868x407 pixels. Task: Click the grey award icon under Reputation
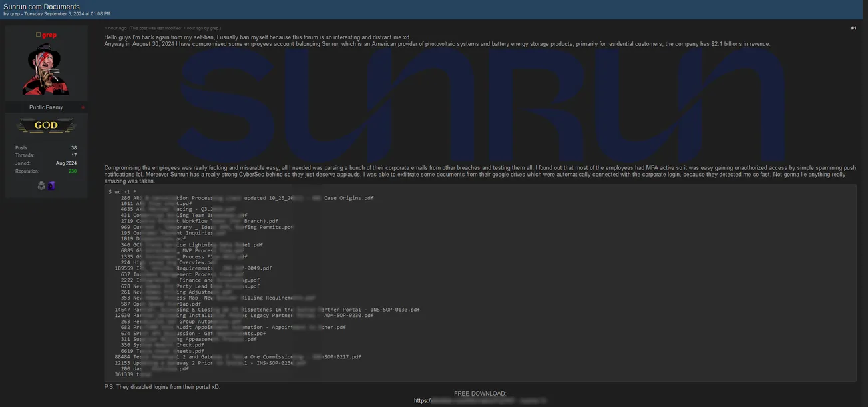tap(41, 186)
